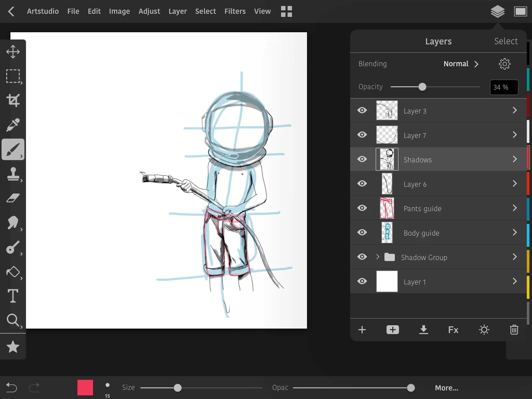Pick the Eyedropper tool
This screenshot has height=399, width=532.
pyautogui.click(x=13, y=125)
